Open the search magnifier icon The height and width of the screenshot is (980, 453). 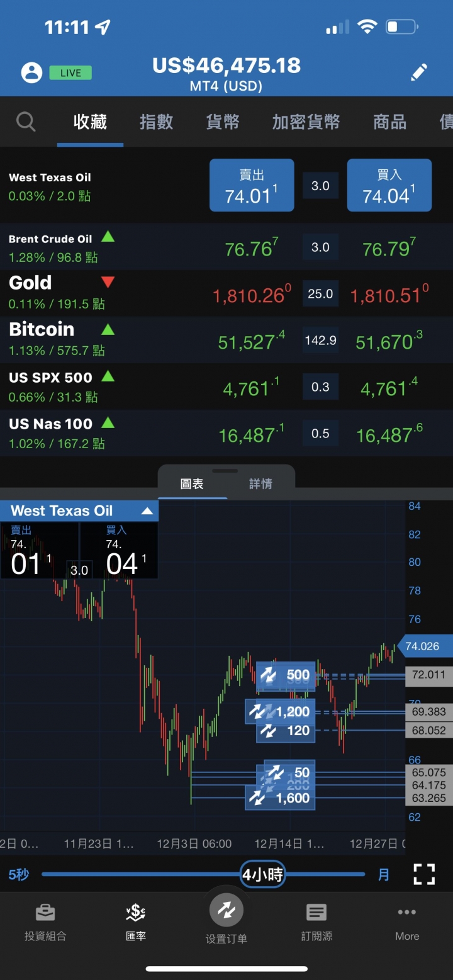coord(26,121)
